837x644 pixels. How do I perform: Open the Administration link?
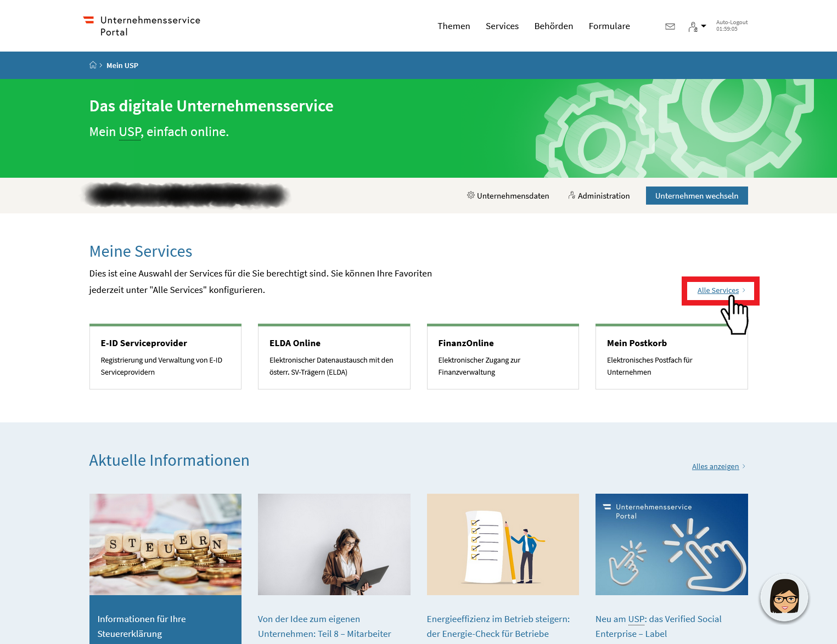point(599,195)
